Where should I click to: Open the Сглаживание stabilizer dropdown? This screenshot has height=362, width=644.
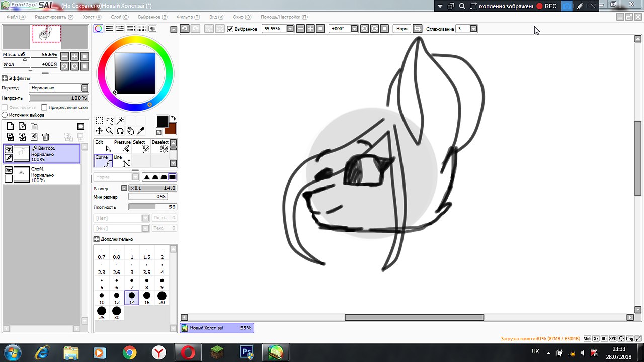[x=473, y=29]
